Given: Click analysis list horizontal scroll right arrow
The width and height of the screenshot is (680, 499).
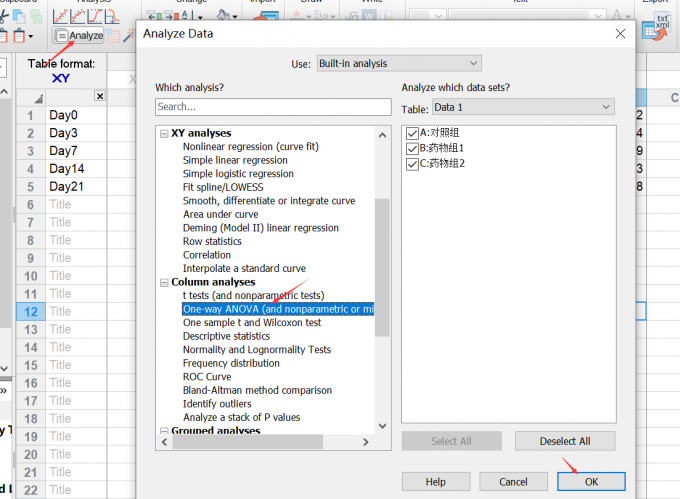Looking at the screenshot, I should 366,442.
